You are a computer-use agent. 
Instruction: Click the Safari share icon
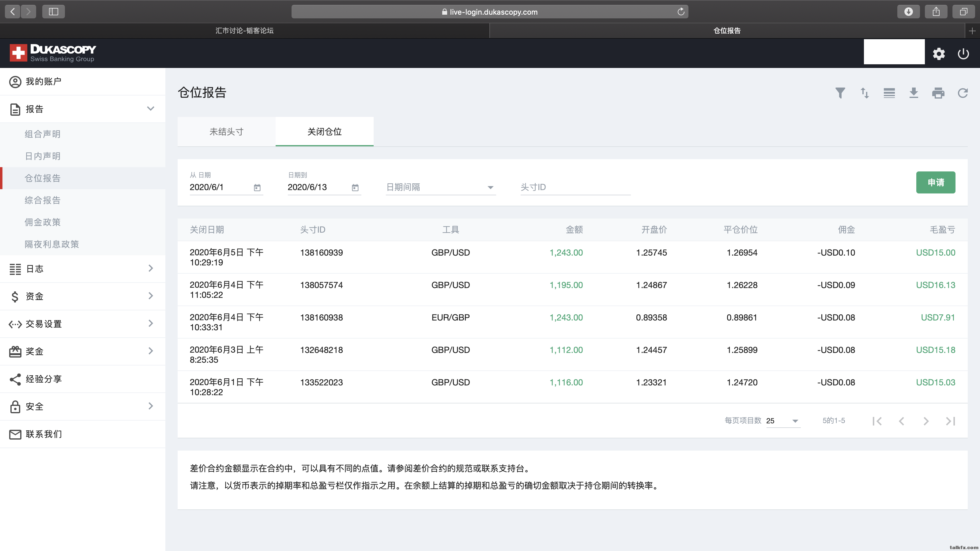point(936,11)
